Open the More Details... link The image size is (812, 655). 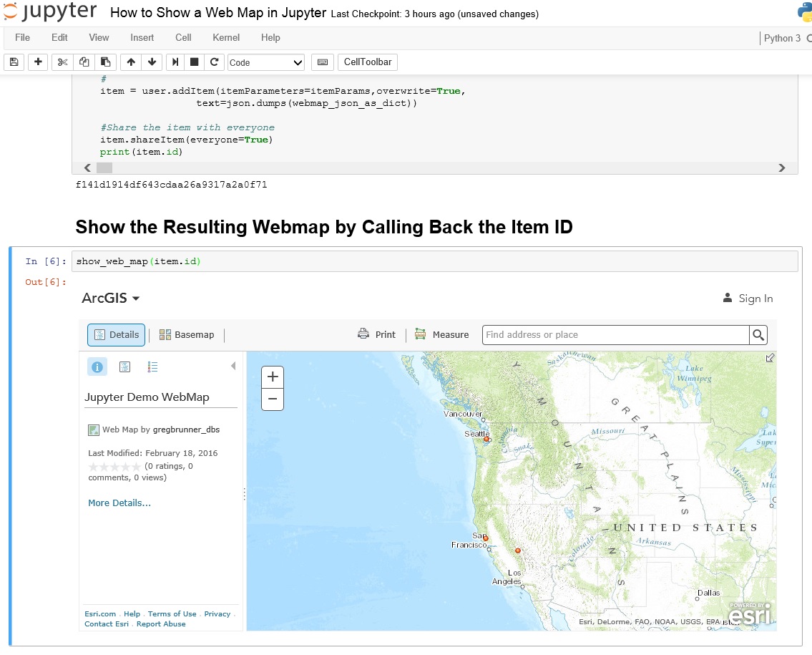pos(119,503)
